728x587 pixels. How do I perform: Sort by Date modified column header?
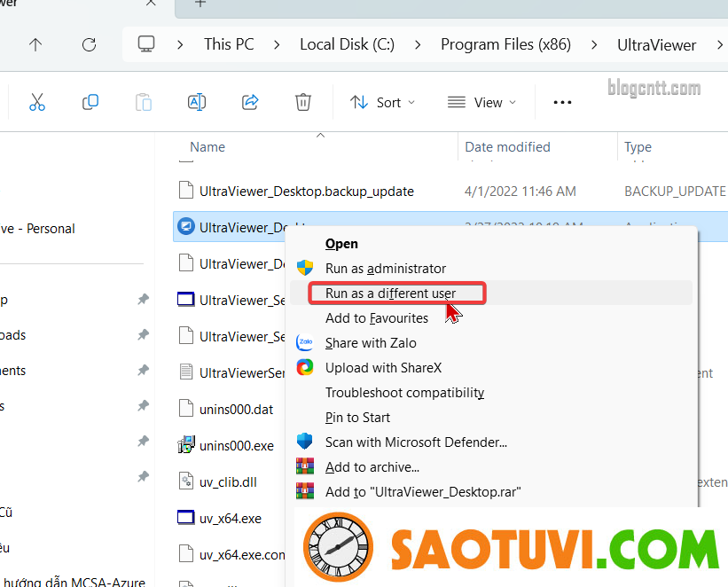507,147
